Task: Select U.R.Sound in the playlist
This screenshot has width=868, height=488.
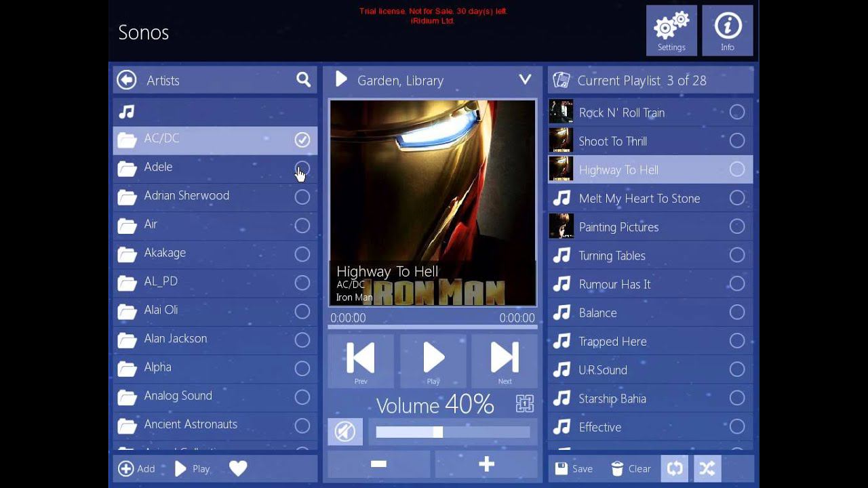Action: [650, 369]
